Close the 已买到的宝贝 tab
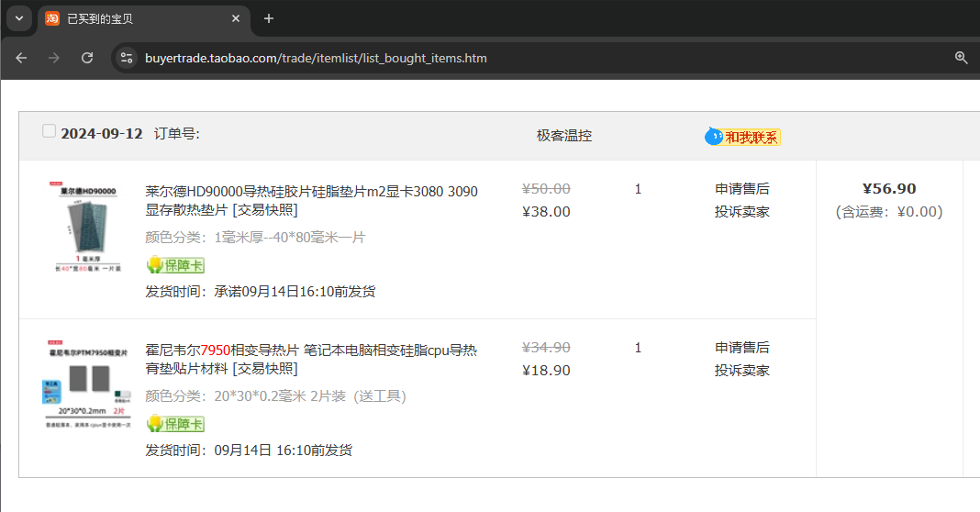Image resolution: width=980 pixels, height=512 pixels. click(x=236, y=18)
